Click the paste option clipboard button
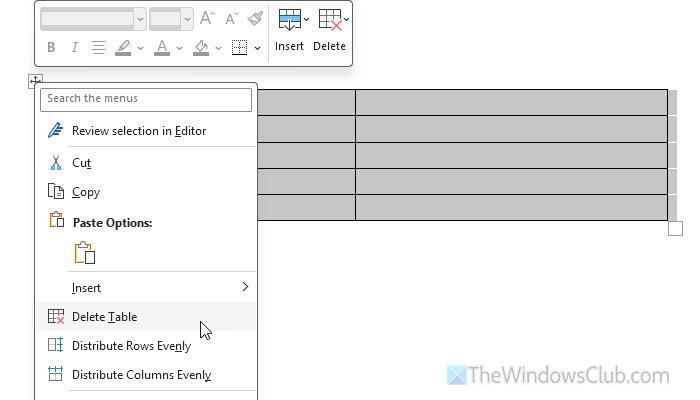Viewport: 700px width, 400px height. (85, 253)
